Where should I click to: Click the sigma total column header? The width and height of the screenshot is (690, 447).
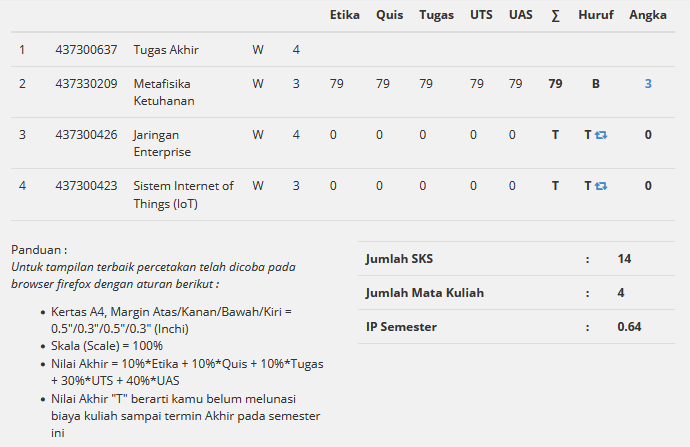[555, 16]
